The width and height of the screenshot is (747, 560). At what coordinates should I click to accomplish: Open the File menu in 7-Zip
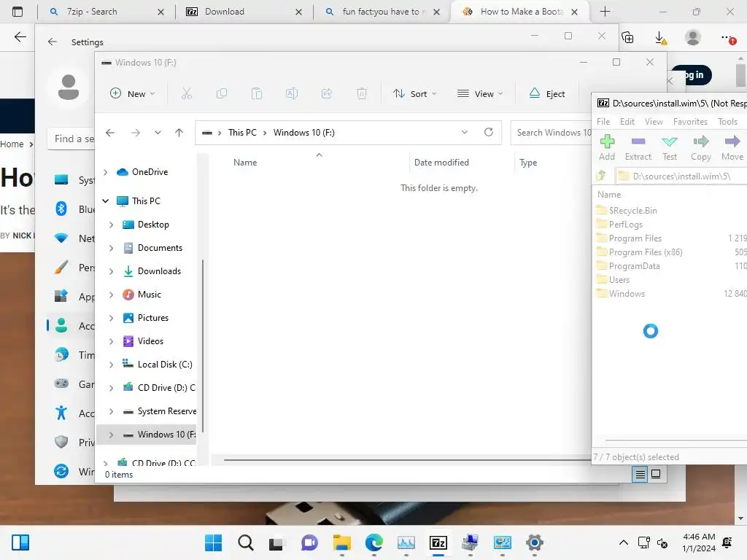coord(603,122)
